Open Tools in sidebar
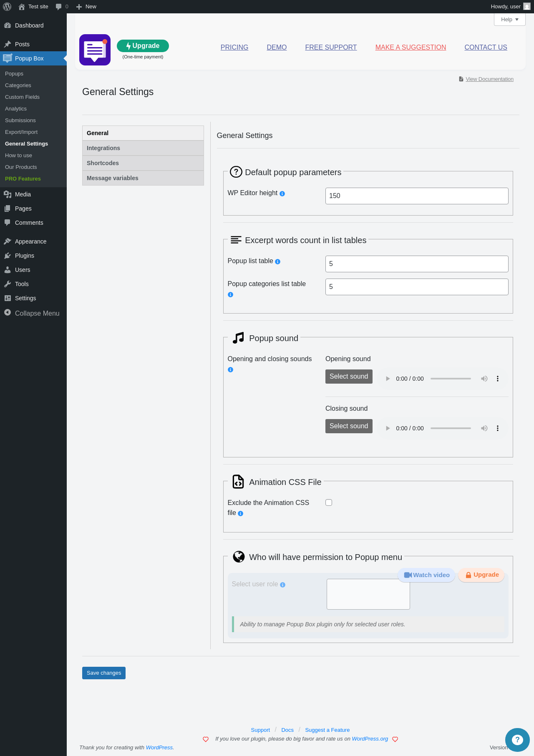Screen dimensions: 534x756 tap(33, 284)
